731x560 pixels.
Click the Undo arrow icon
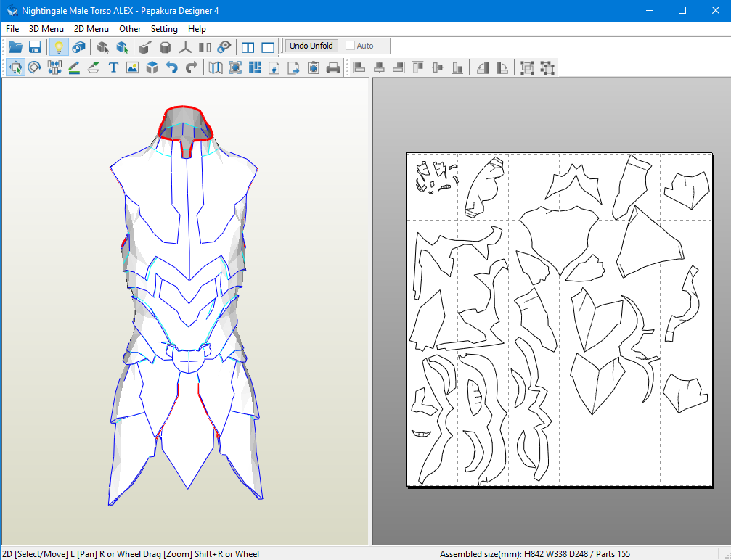(x=172, y=67)
